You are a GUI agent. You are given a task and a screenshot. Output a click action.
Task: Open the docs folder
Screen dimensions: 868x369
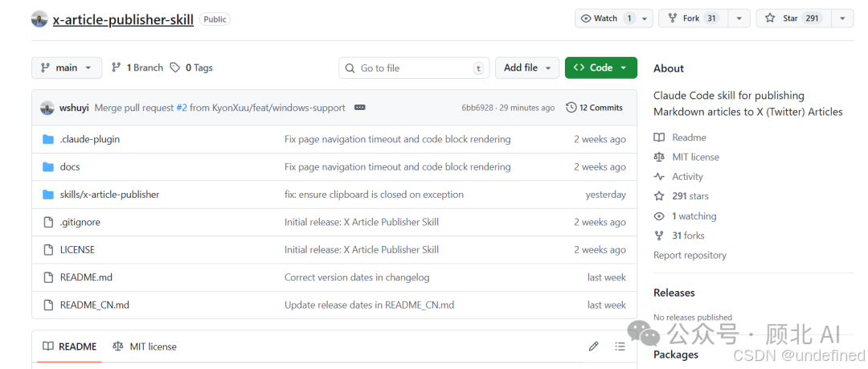(x=70, y=166)
